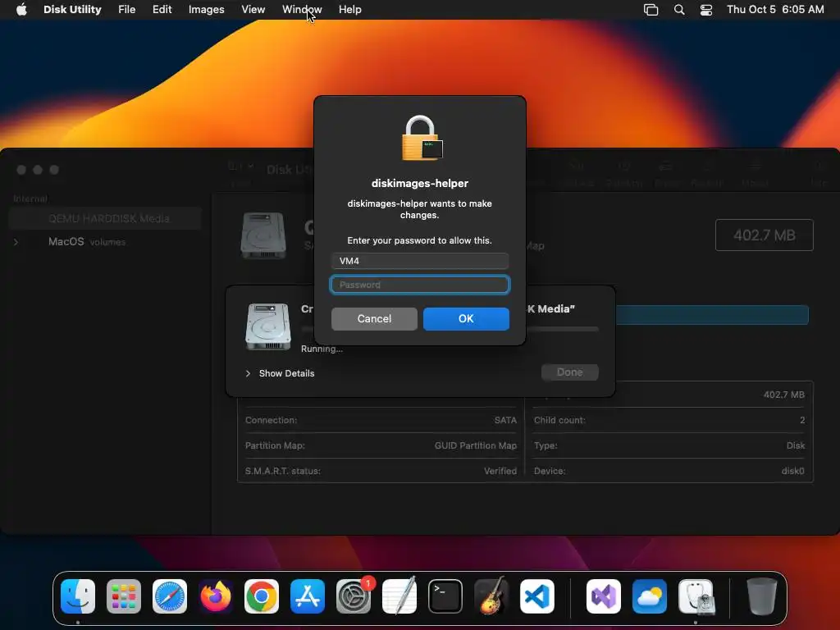This screenshot has height=630, width=840.
Task: Click the hard disk icon in the progress sheet
Action: (268, 326)
